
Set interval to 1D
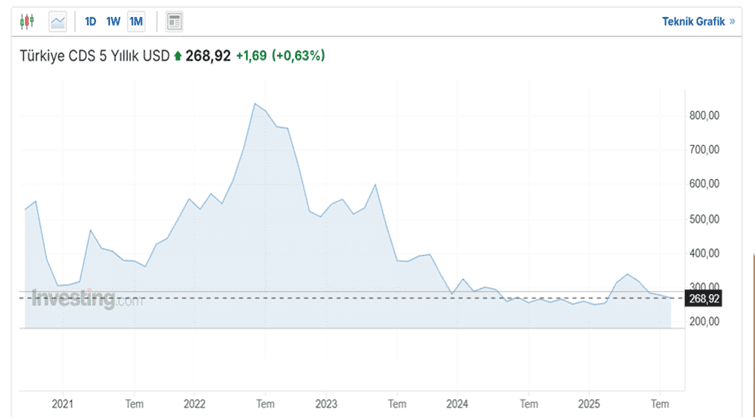(91, 21)
